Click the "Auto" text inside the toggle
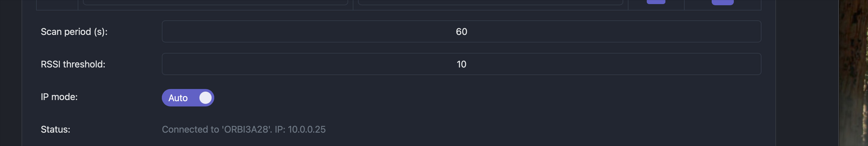The image size is (868, 146). point(178,98)
